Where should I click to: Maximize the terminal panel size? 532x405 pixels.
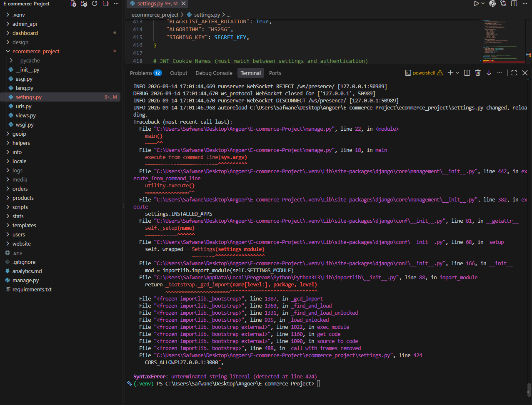514,73
